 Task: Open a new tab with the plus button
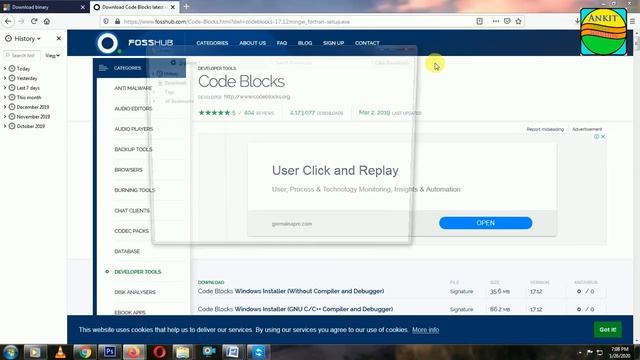[x=186, y=7]
